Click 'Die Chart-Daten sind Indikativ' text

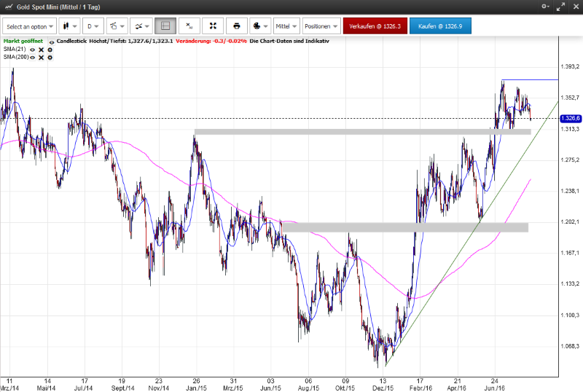[x=289, y=42]
